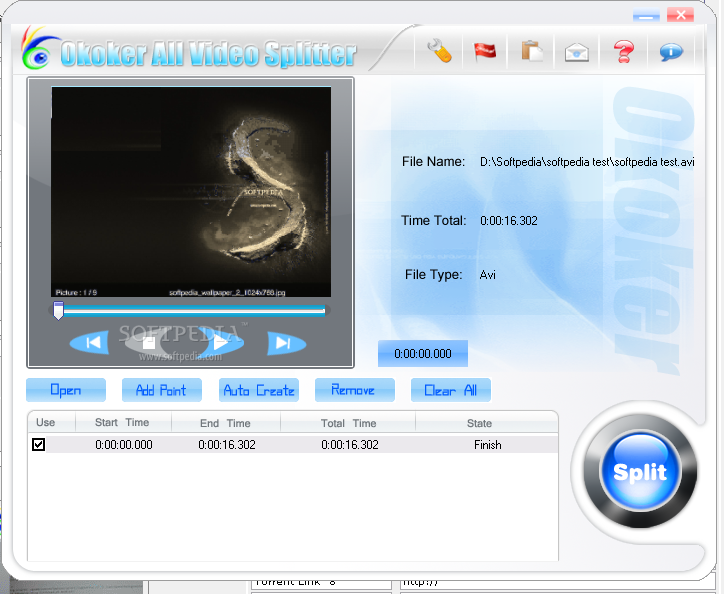The image size is (724, 594).
Task: Open the envelope email icon
Action: click(577, 52)
